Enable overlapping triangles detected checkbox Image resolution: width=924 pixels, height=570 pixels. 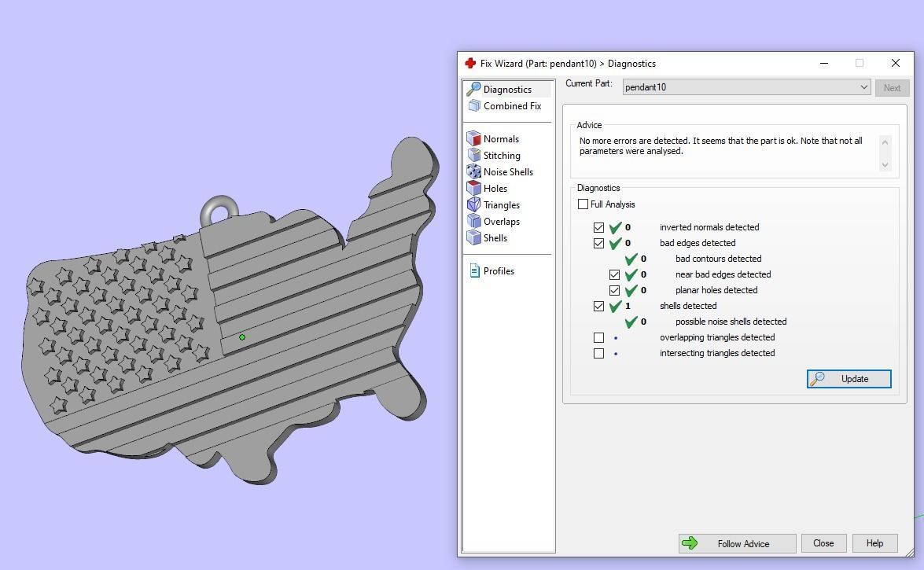598,338
